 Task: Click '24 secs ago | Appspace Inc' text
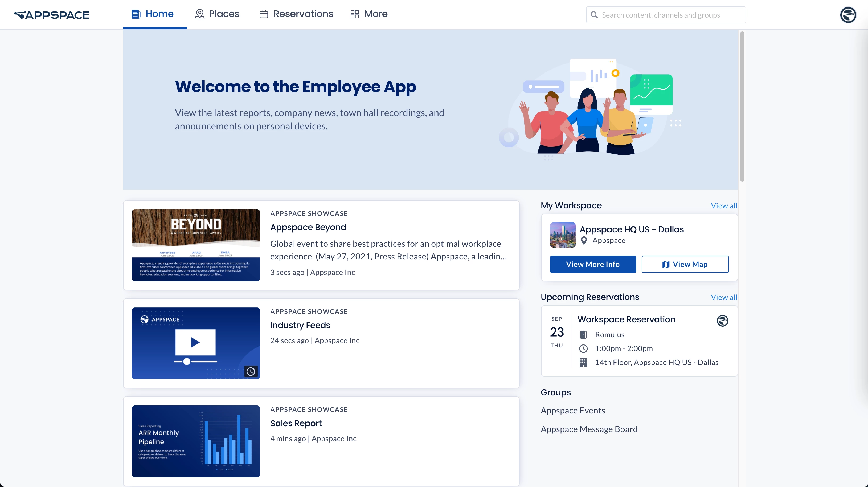coord(315,341)
